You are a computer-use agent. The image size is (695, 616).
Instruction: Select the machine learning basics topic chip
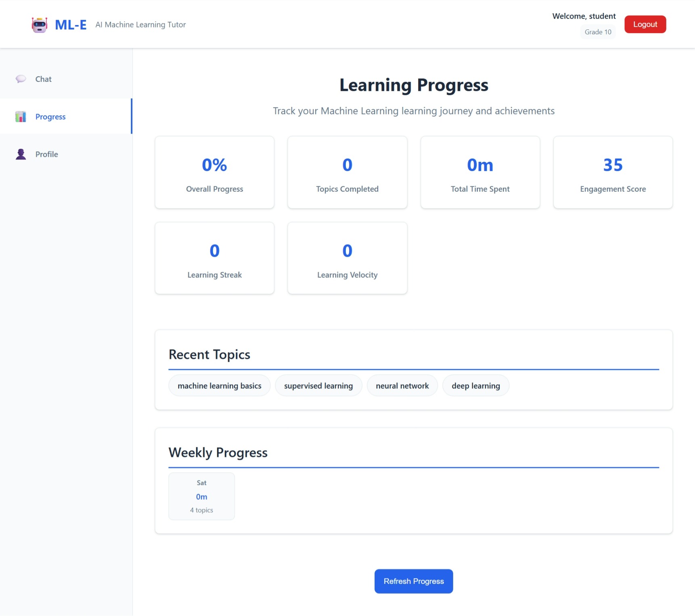[x=220, y=386]
